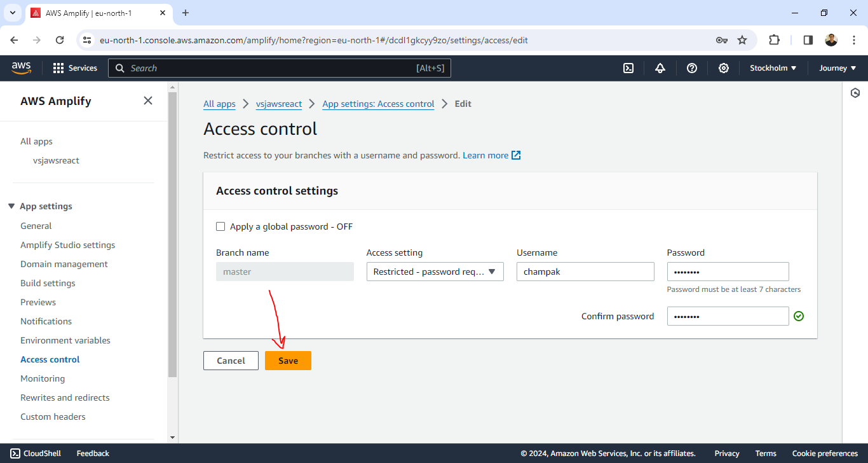The height and width of the screenshot is (463, 868).
Task: Click the AWS Search box
Action: 280,68
